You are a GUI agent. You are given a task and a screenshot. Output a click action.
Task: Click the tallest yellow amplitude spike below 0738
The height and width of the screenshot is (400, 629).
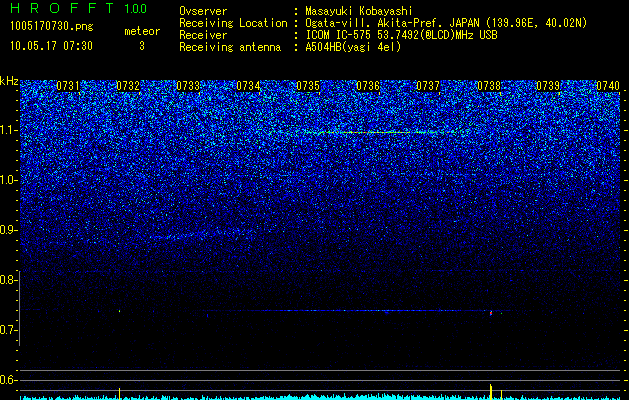(491, 392)
